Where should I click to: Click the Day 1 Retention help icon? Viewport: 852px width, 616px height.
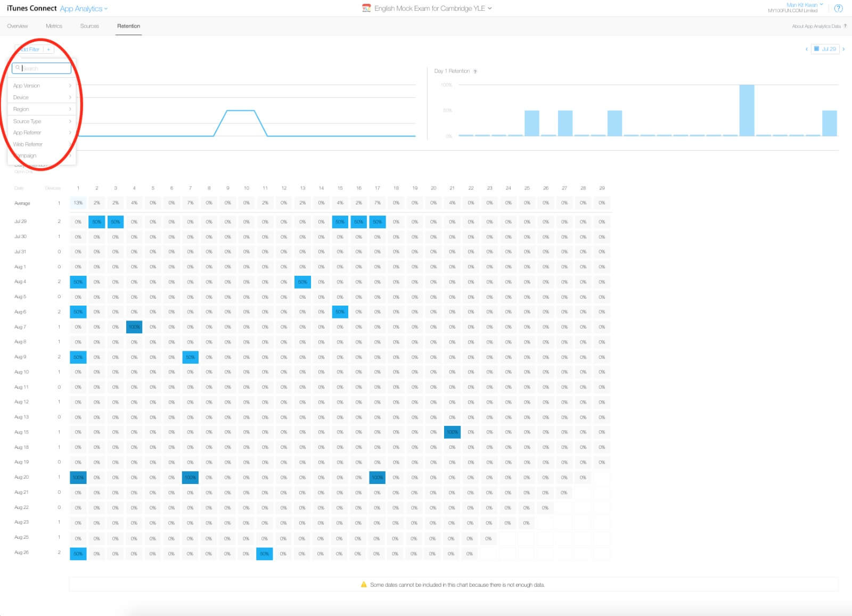click(x=475, y=71)
